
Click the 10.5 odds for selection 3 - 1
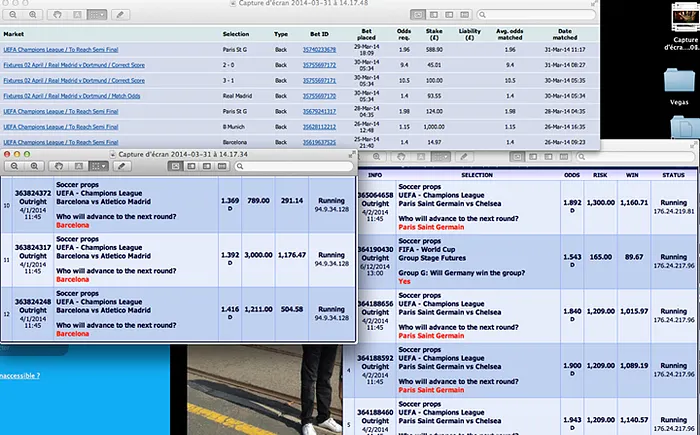point(404,80)
